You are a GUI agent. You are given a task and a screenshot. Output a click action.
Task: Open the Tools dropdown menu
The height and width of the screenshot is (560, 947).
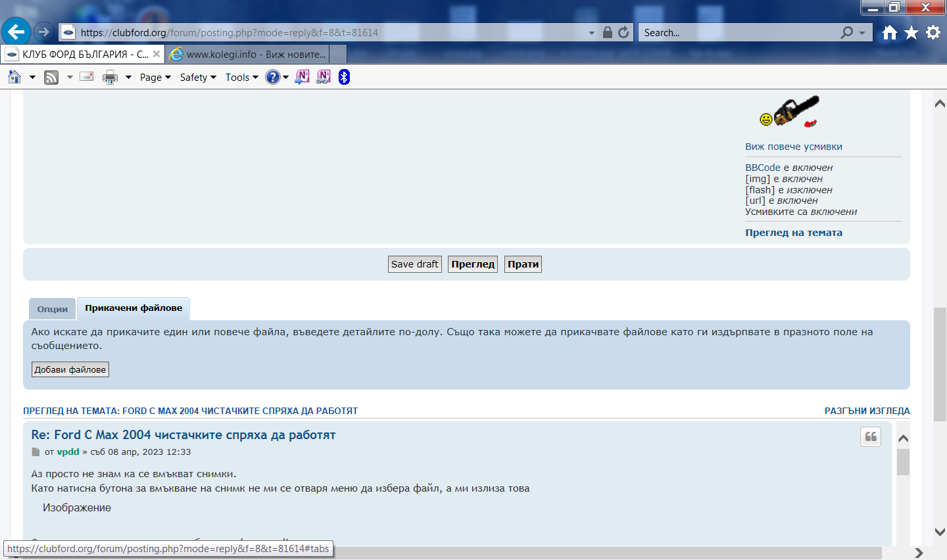[x=241, y=78]
